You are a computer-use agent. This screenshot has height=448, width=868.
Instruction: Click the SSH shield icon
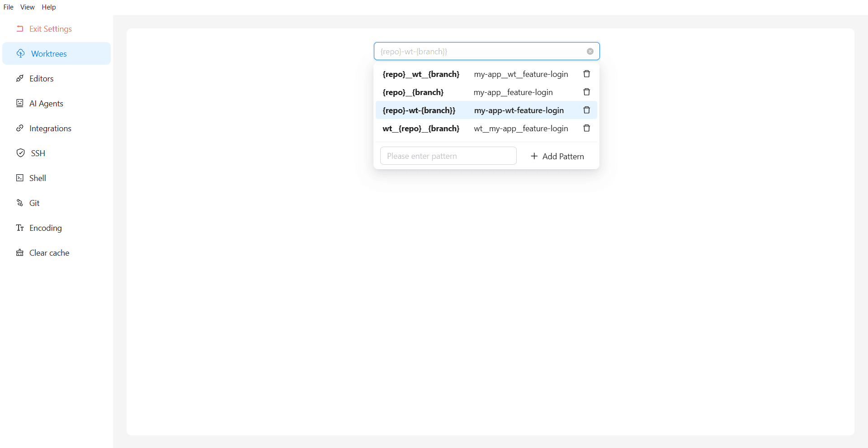[x=21, y=153]
